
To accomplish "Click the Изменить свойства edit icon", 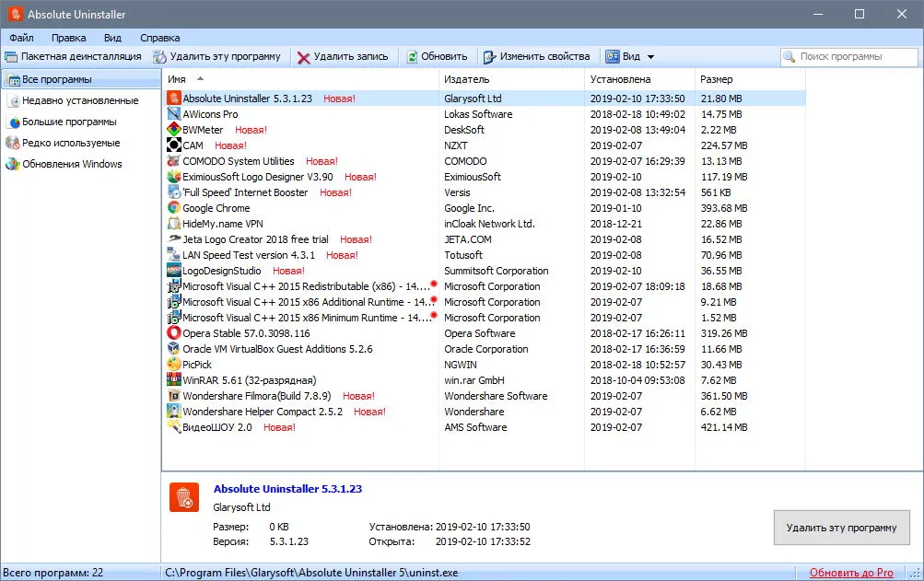I will (x=490, y=56).
